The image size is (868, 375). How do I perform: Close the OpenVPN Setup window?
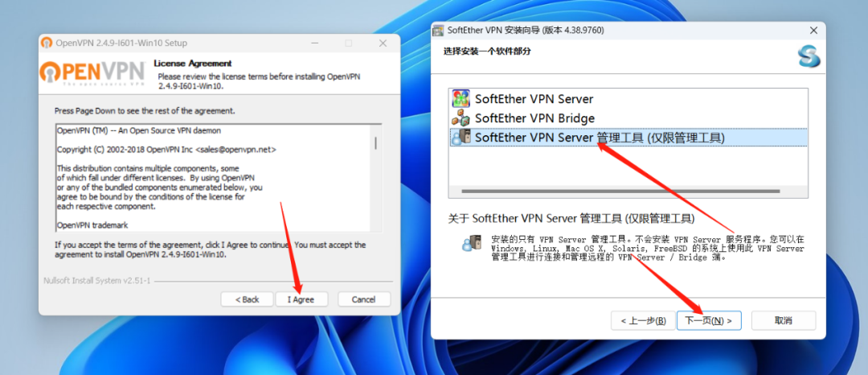click(x=383, y=43)
